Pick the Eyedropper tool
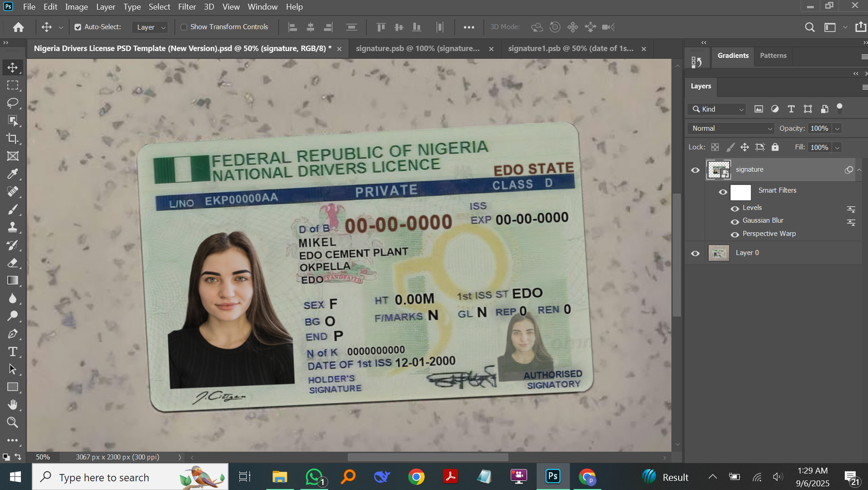 tap(12, 174)
